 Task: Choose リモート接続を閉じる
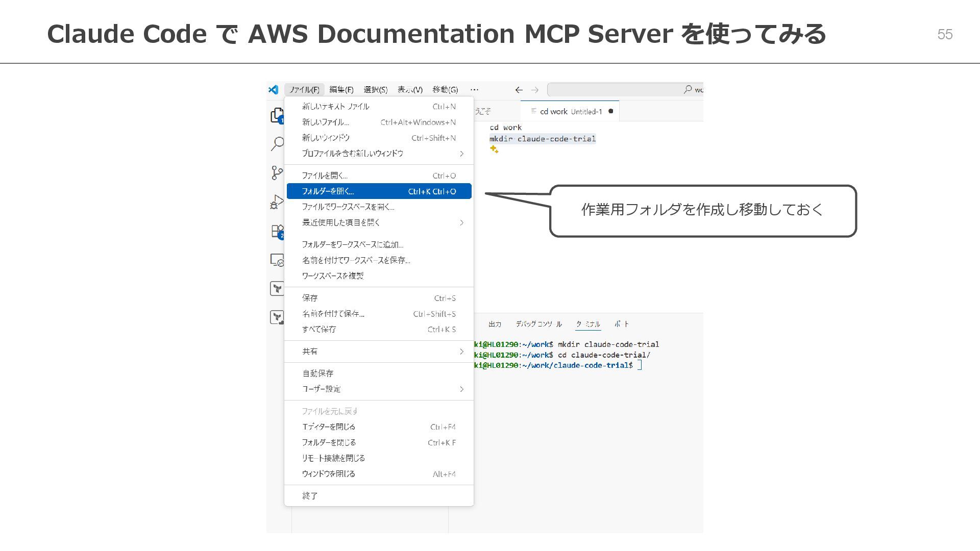[x=379, y=458]
